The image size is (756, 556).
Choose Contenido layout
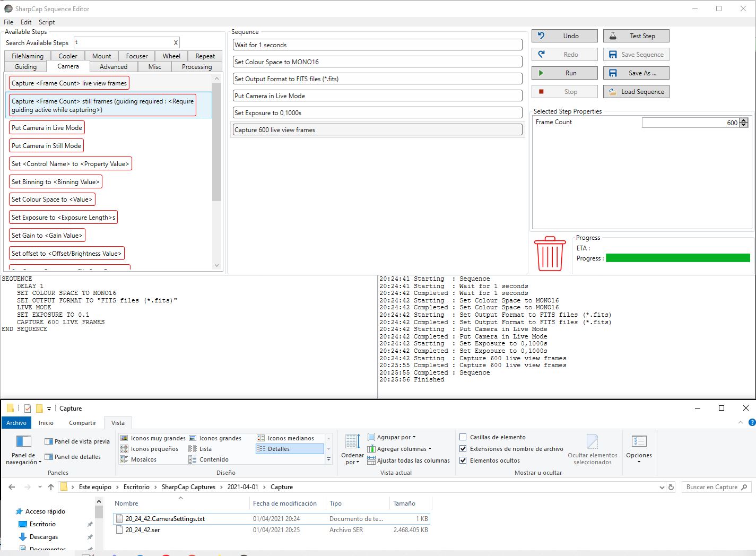[x=209, y=459]
